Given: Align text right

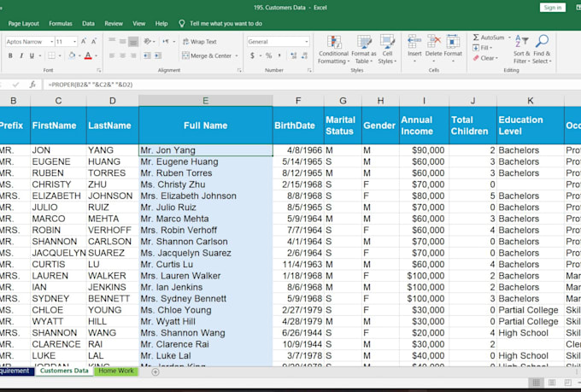Looking at the screenshot, I should pyautogui.click(x=133, y=56).
